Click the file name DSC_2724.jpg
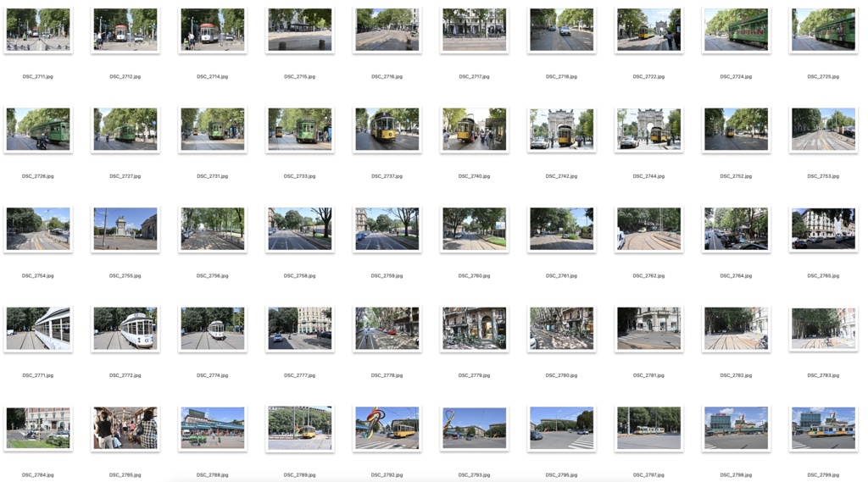Image resolution: width=868 pixels, height=482 pixels. [x=736, y=77]
